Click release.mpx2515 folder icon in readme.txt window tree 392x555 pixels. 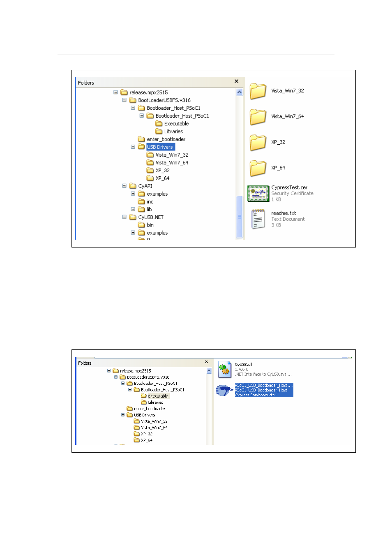[x=124, y=92]
